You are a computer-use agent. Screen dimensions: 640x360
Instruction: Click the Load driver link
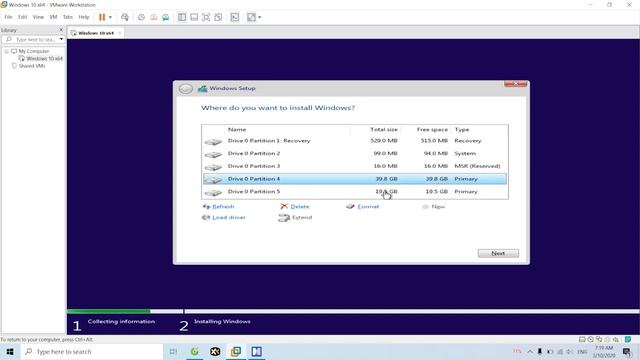click(224, 218)
